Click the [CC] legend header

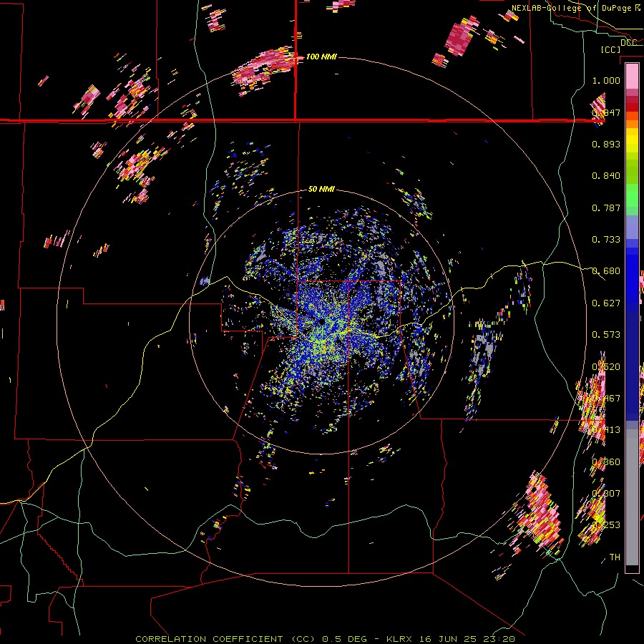coord(610,49)
